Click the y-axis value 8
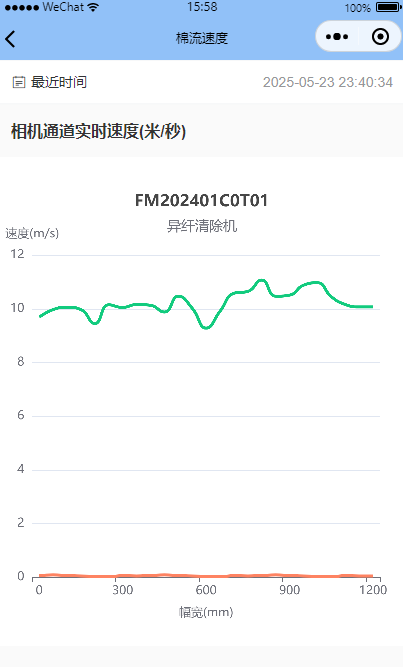Image resolution: width=403 pixels, height=667 pixels. 20,362
